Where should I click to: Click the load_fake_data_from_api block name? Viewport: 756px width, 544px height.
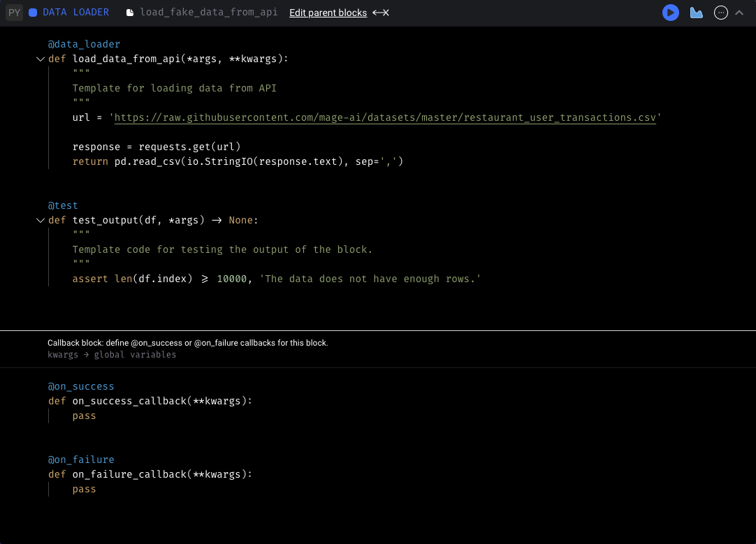[209, 12]
